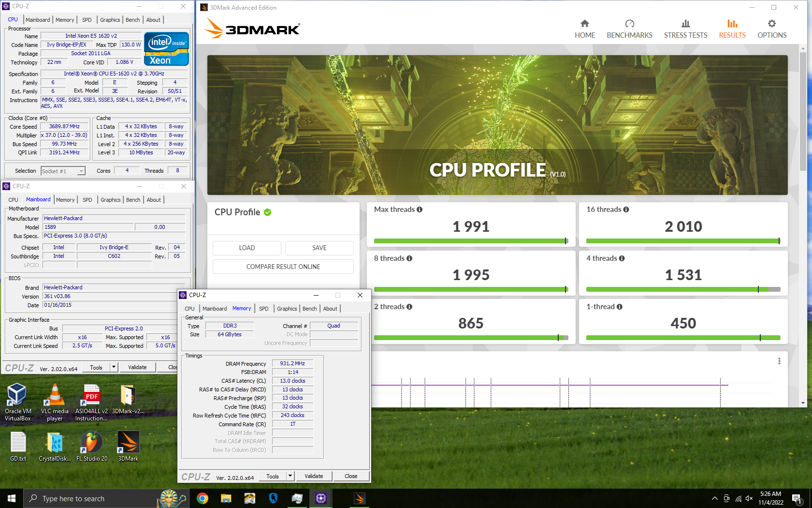Open the About tab in Mainboard CPU-Z window

click(x=154, y=200)
